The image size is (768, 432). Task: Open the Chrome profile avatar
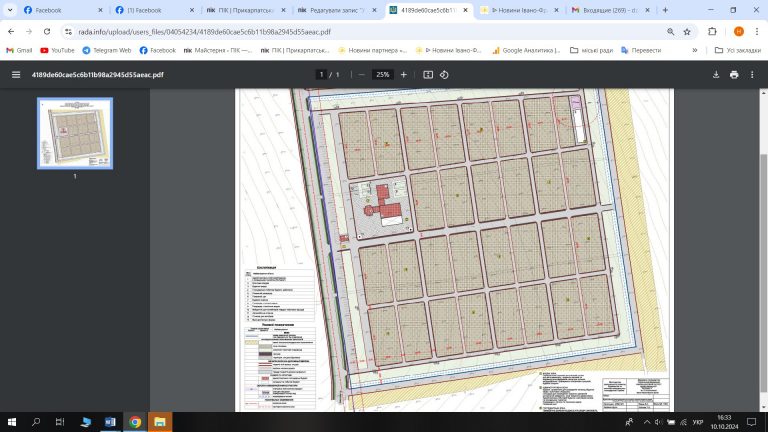coord(739,31)
